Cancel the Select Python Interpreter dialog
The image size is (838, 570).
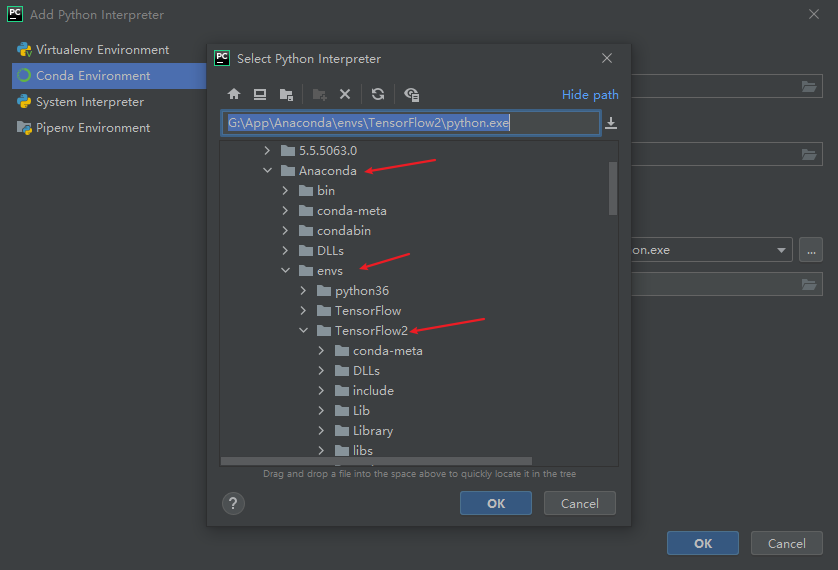(x=580, y=503)
